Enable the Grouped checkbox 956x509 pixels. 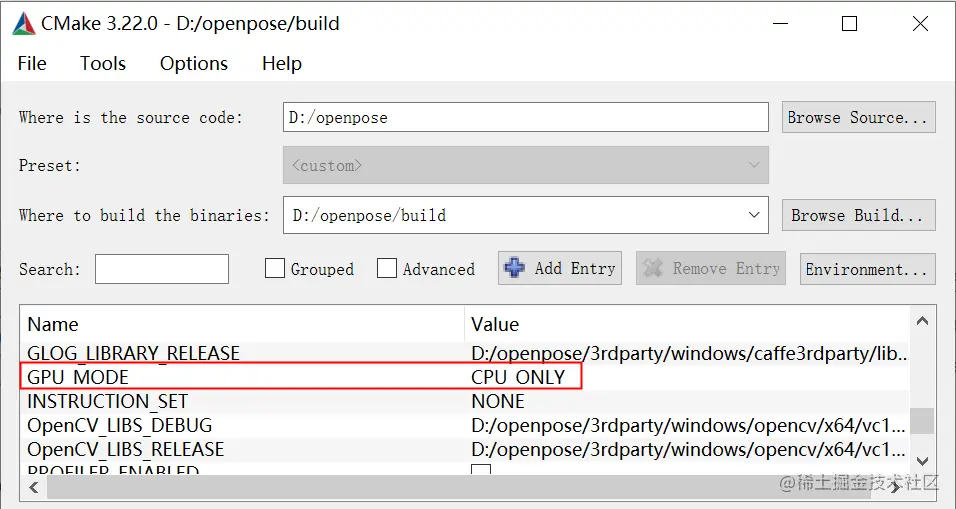click(275, 268)
